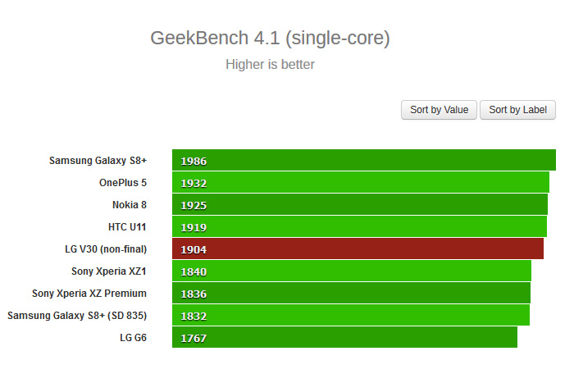Image resolution: width=574 pixels, height=392 pixels.
Task: Select the LG G6 bar showing 1767
Action: coord(344,338)
